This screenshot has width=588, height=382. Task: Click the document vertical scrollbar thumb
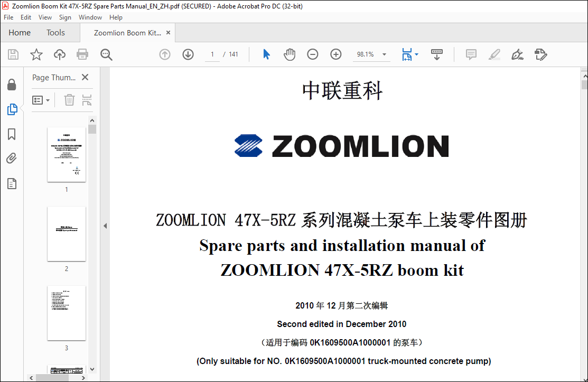(x=584, y=85)
